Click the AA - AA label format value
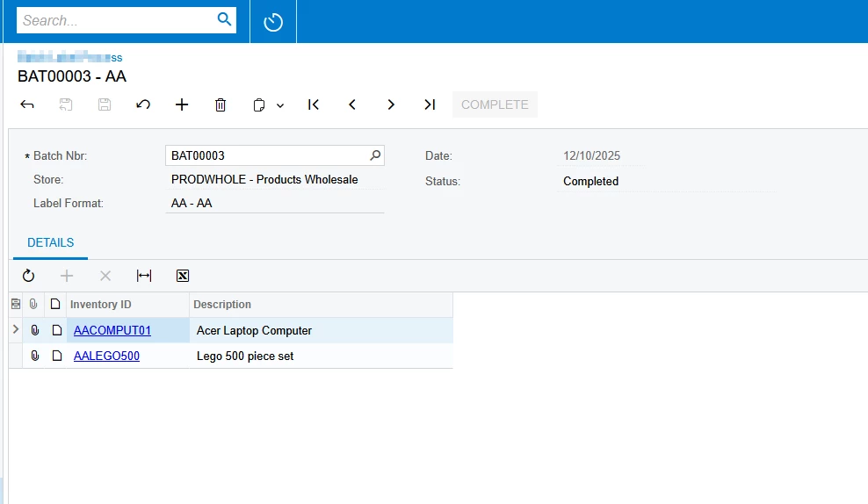Screen dimensions: 868x504 (x=192, y=203)
